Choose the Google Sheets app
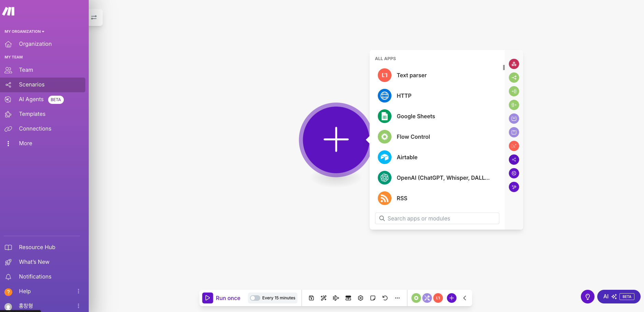The height and width of the screenshot is (312, 644). 437,116
